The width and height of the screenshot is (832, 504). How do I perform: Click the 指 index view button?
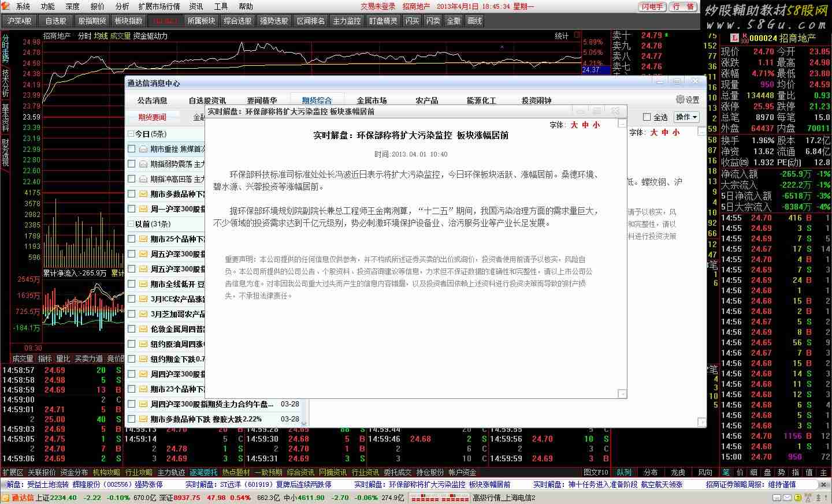pyautogui.click(x=795, y=472)
